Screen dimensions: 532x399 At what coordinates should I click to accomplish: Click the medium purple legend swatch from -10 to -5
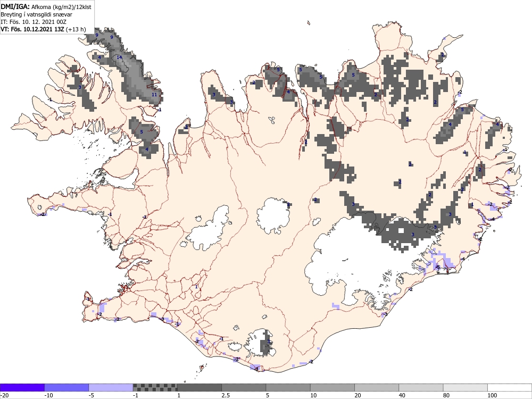(x=66, y=387)
